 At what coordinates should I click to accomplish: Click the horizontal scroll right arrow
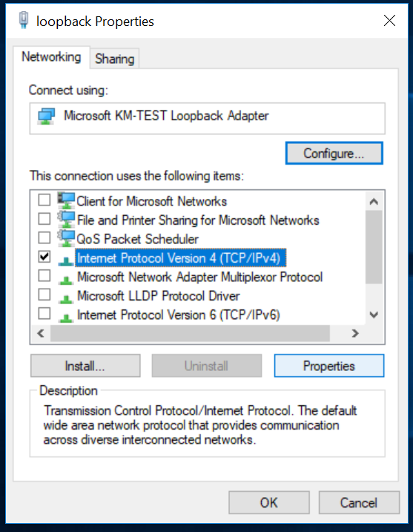pos(355,333)
